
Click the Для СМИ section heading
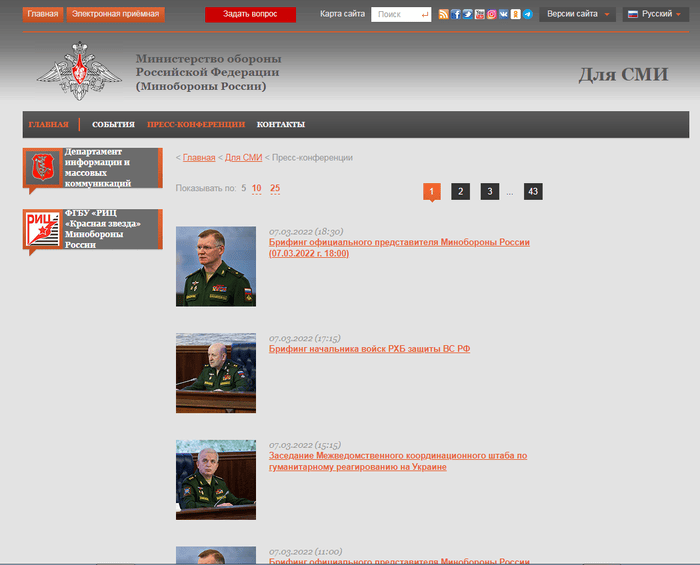pyautogui.click(x=623, y=75)
